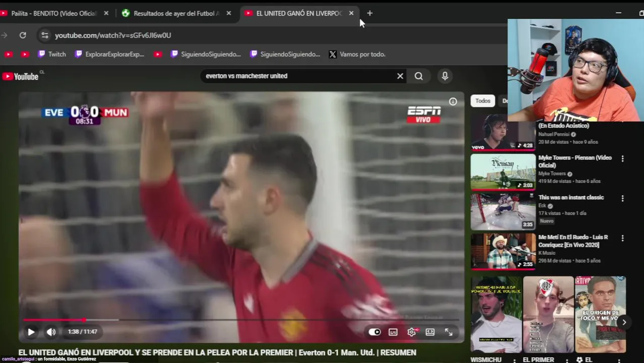Open options for Myke Towers - Piensan video
The height and width of the screenshot is (363, 644).
(x=622, y=158)
